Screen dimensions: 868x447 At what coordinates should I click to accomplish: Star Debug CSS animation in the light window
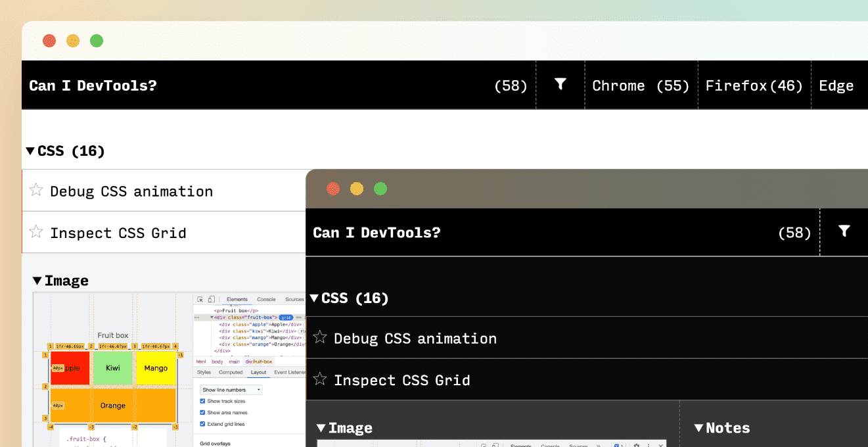[x=36, y=191]
